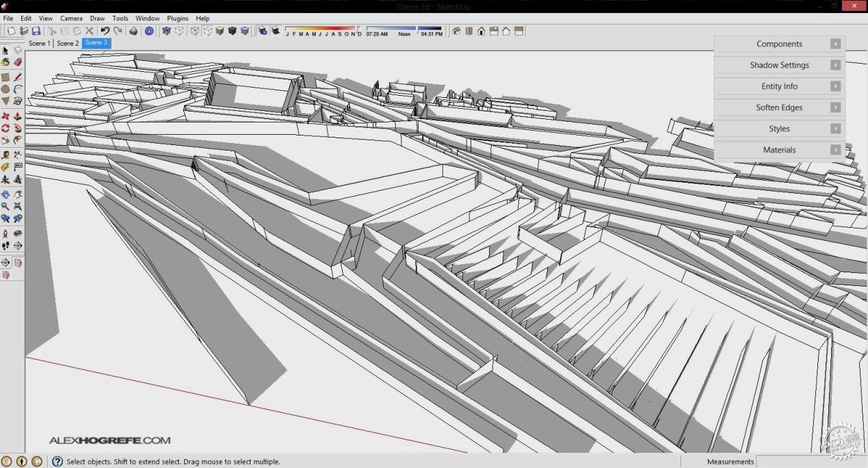Image resolution: width=868 pixels, height=468 pixels.
Task: Open the Draw menu
Action: 97,18
